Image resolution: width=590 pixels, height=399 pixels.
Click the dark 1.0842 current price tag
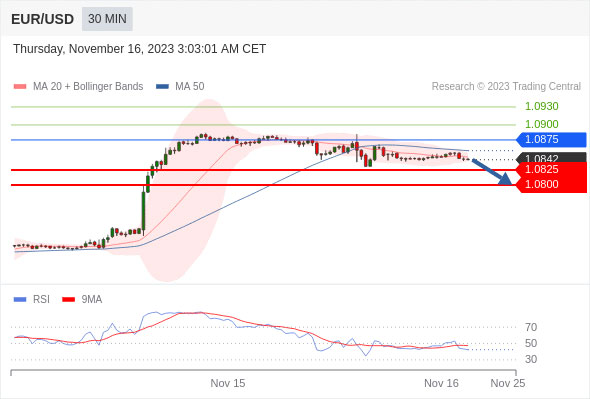tap(551, 157)
